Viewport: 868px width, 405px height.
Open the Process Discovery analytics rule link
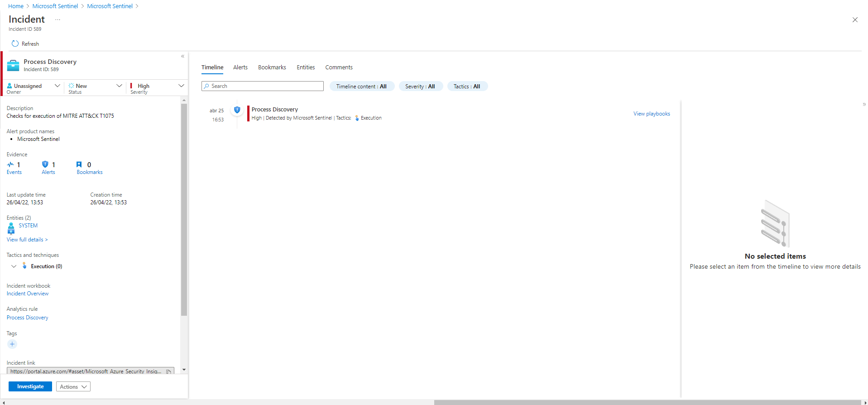click(x=27, y=318)
